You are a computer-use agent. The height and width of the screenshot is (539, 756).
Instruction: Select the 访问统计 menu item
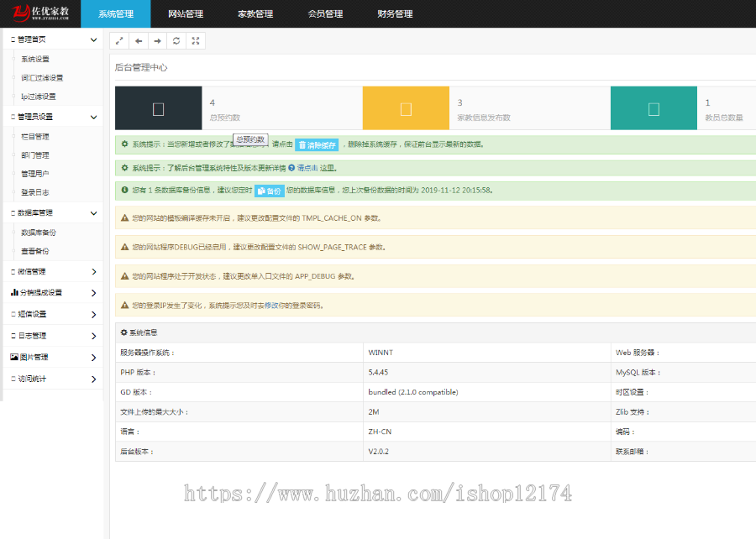(x=32, y=379)
